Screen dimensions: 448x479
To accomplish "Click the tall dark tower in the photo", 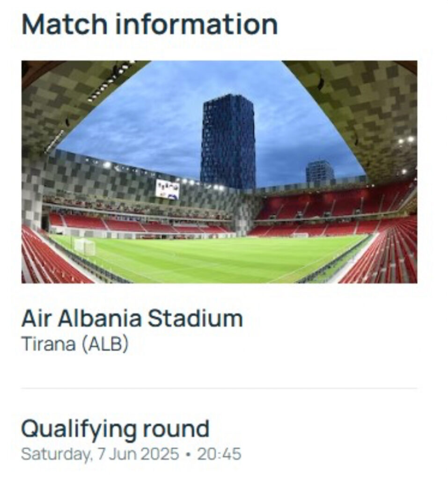I will click(228, 142).
